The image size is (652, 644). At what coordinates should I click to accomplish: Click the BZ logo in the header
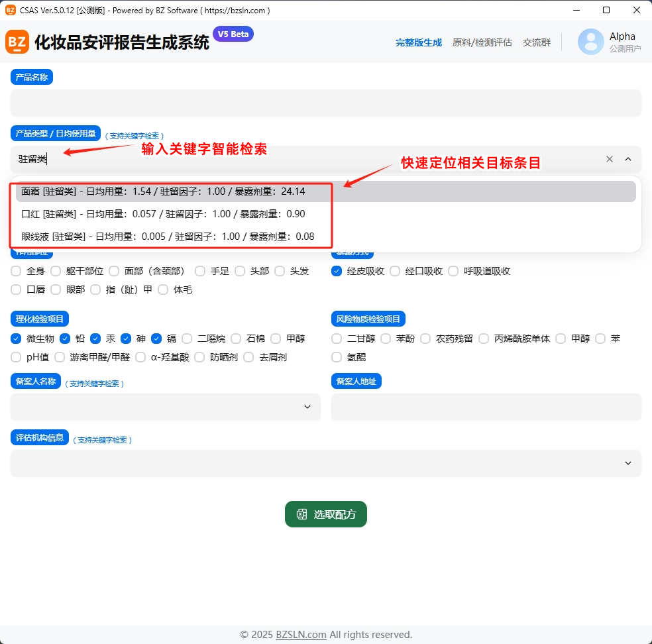coord(17,42)
